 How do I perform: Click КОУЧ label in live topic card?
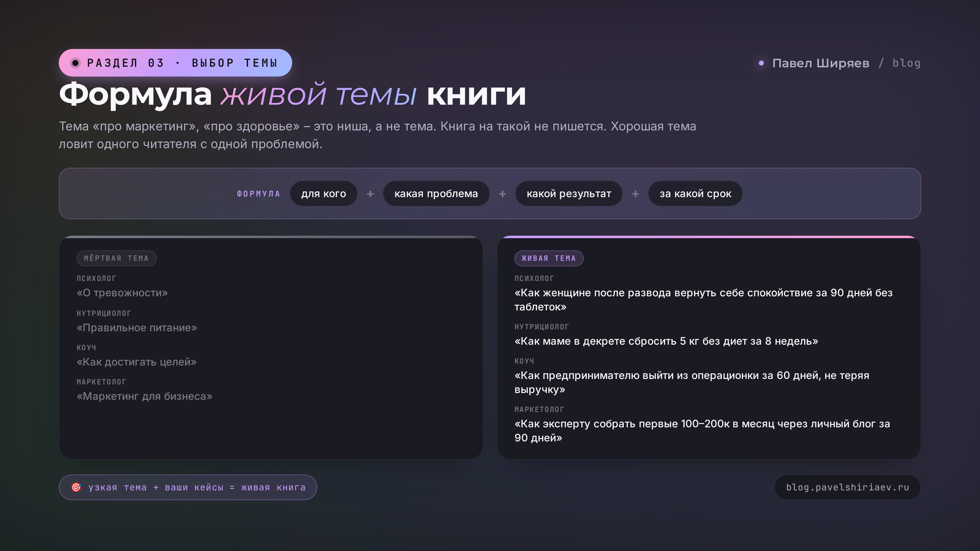(524, 361)
